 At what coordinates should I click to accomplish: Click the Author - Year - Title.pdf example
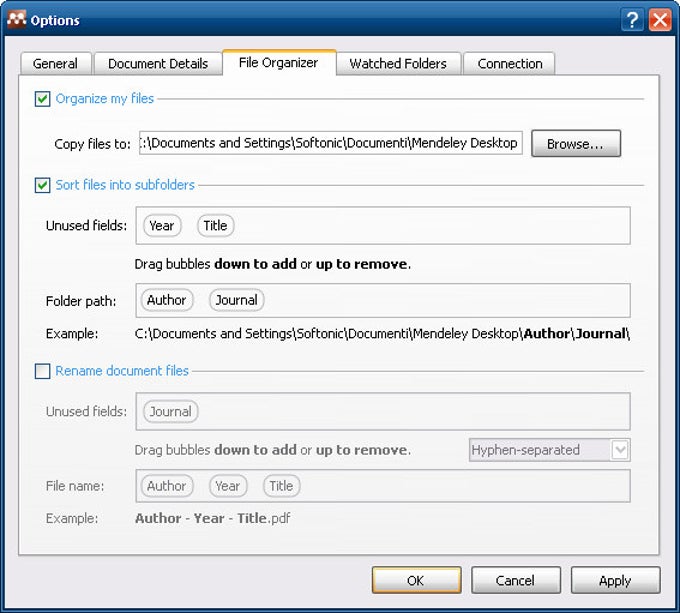[x=212, y=518]
